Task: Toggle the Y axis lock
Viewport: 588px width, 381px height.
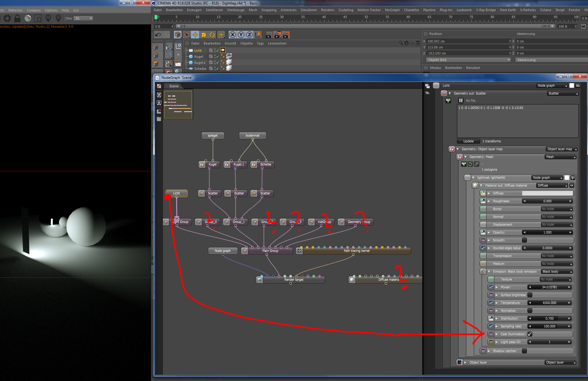Action: [x=241, y=35]
